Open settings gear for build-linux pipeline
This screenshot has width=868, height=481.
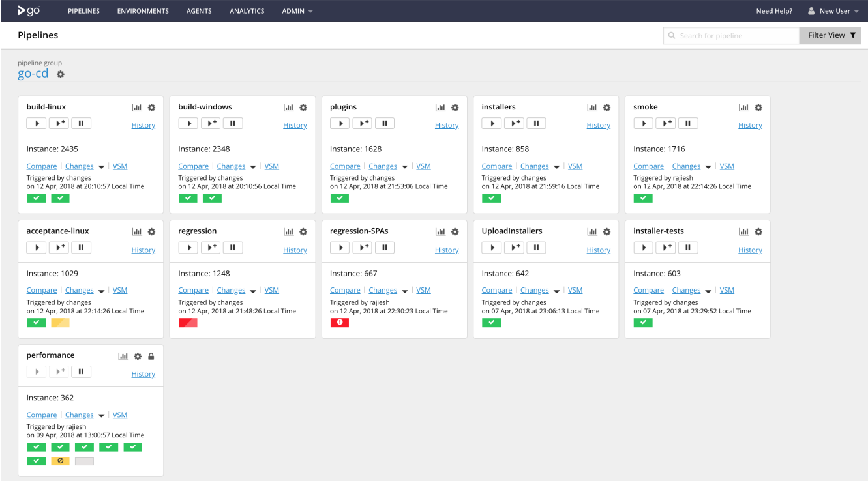tap(151, 108)
